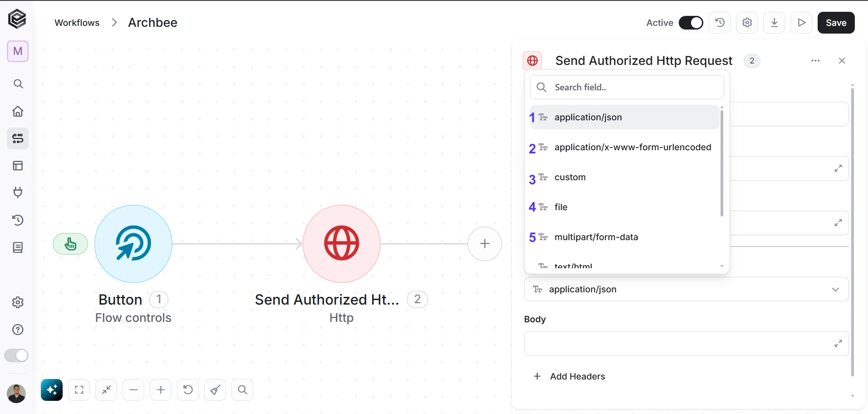Click the app logo in the sidebar
The image size is (868, 414).
(x=17, y=19)
